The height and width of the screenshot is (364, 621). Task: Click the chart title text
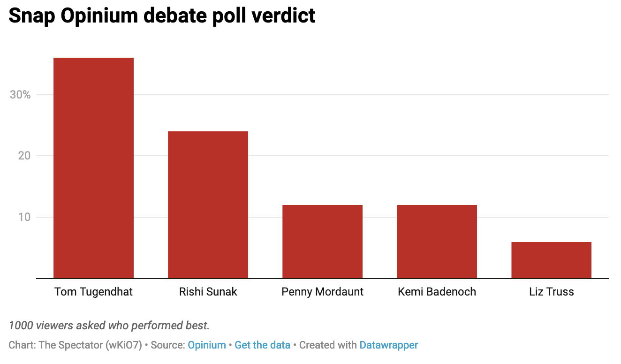tap(162, 16)
